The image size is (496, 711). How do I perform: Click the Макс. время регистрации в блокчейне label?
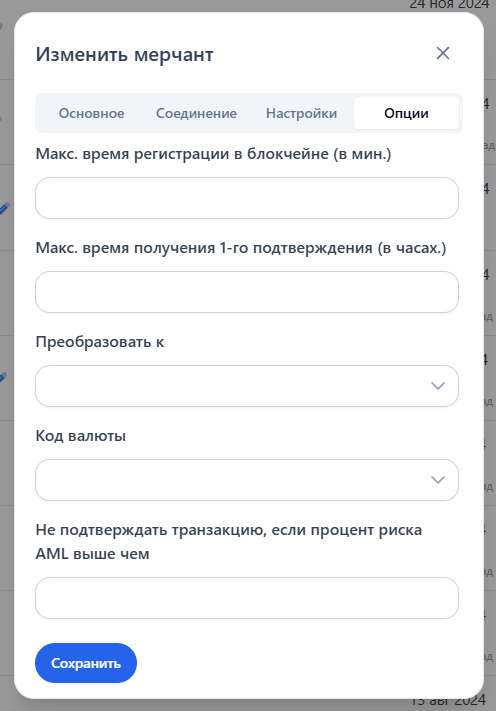pos(213,154)
